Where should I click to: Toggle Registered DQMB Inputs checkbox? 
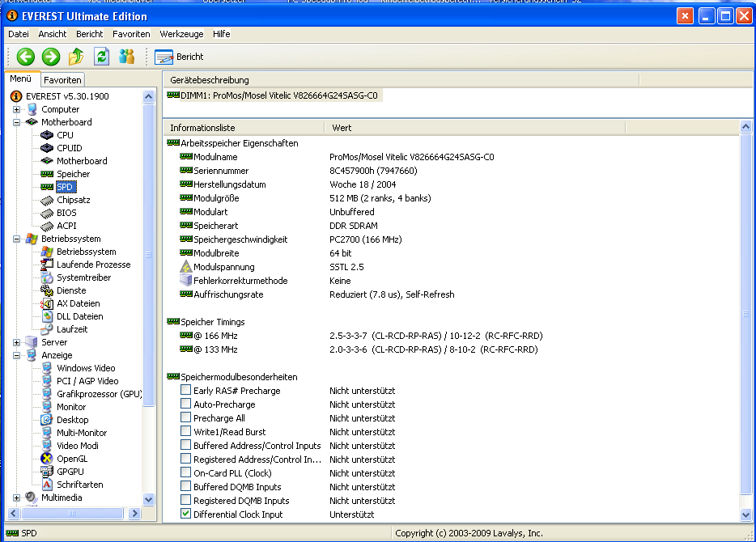(185, 500)
